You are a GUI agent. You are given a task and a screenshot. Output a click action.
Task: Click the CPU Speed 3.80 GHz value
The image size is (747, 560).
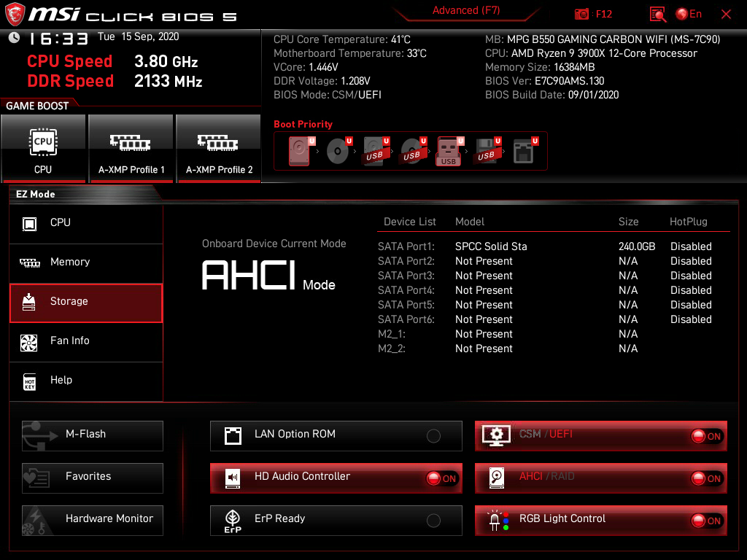tap(166, 61)
